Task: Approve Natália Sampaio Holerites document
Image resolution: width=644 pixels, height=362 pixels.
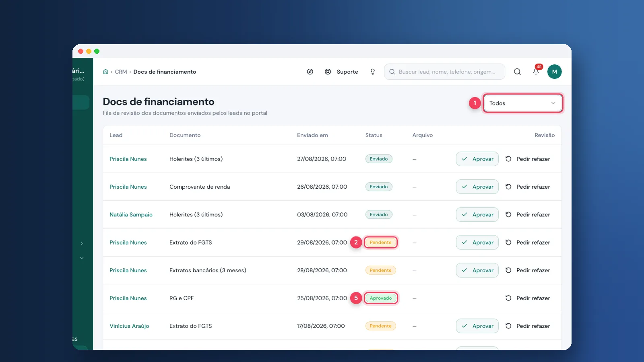Action: pyautogui.click(x=477, y=214)
